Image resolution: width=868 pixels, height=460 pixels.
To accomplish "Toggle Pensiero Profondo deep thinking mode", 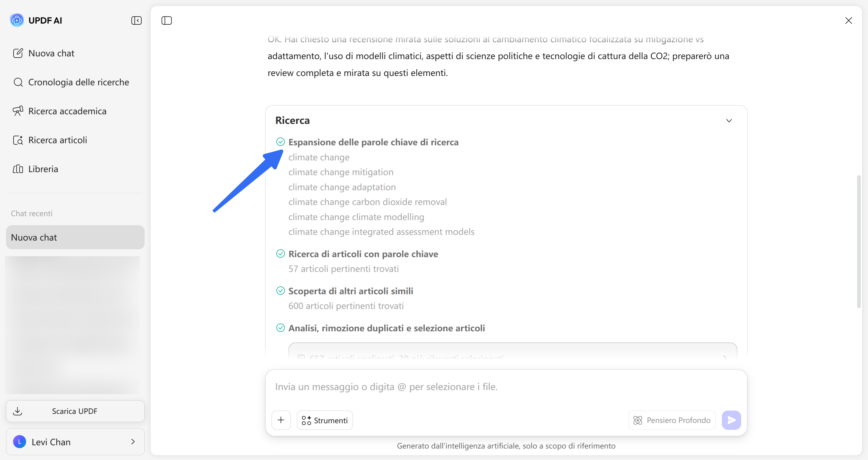I will click(x=672, y=420).
